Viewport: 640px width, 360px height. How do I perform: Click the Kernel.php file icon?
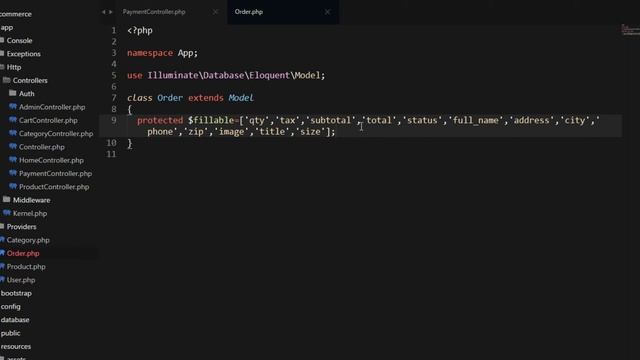pos(7,213)
